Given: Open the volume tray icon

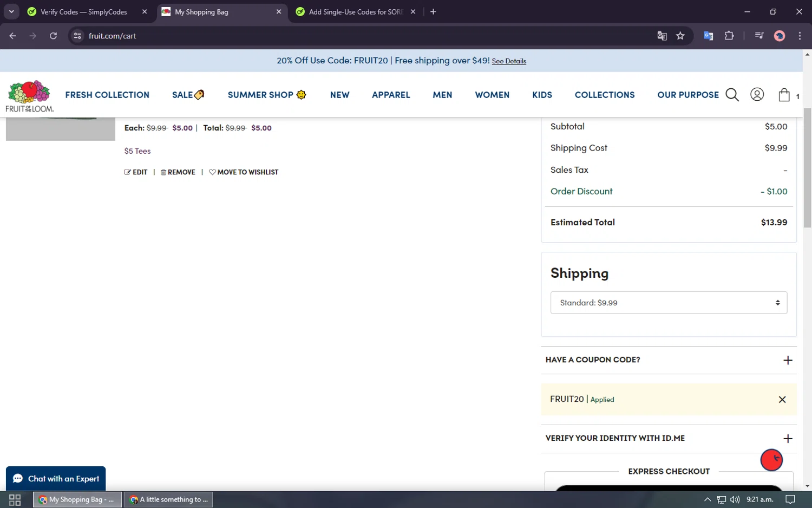Looking at the screenshot, I should (x=735, y=499).
